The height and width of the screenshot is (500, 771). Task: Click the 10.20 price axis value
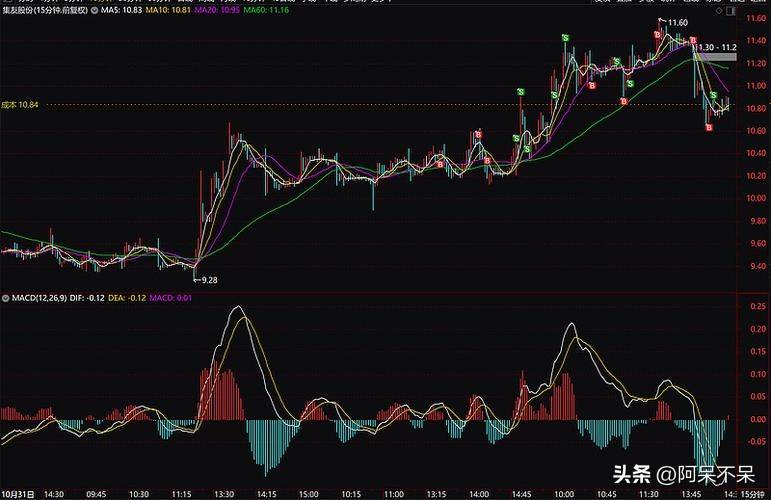[756, 176]
